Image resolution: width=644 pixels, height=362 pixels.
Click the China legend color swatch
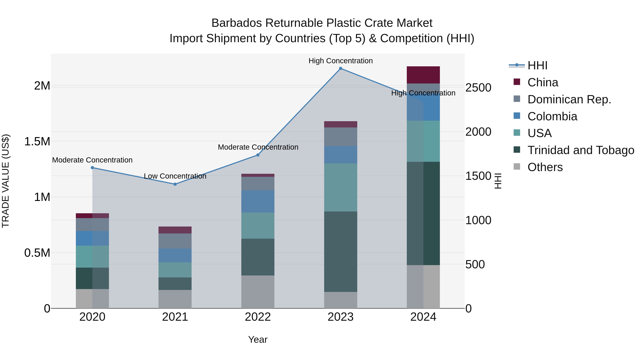coord(517,82)
